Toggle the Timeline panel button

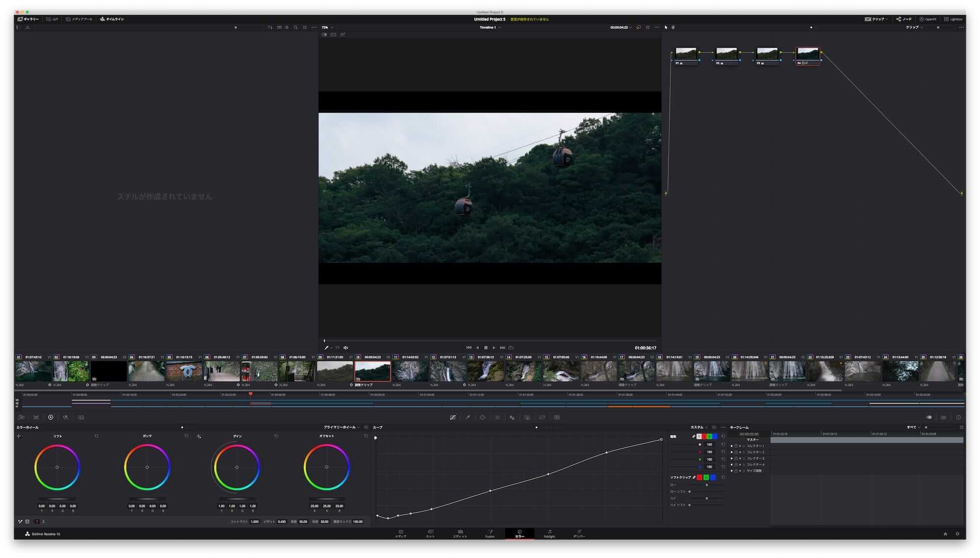coord(112,19)
